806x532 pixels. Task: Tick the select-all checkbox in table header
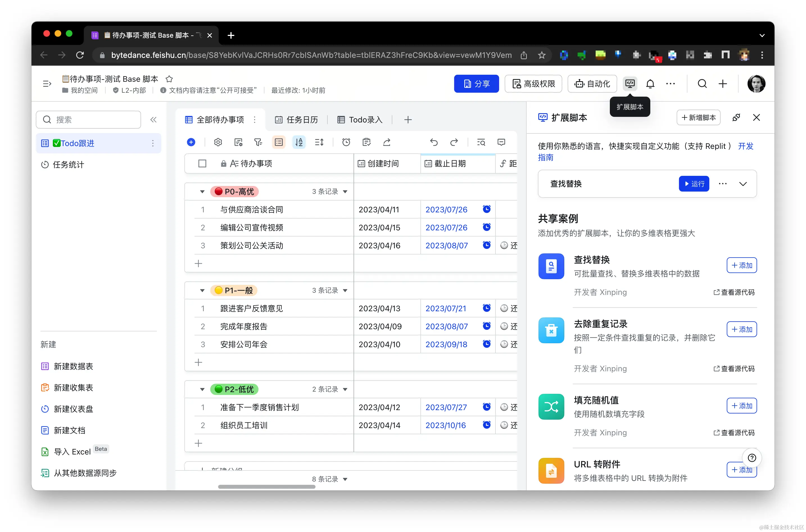coord(202,163)
